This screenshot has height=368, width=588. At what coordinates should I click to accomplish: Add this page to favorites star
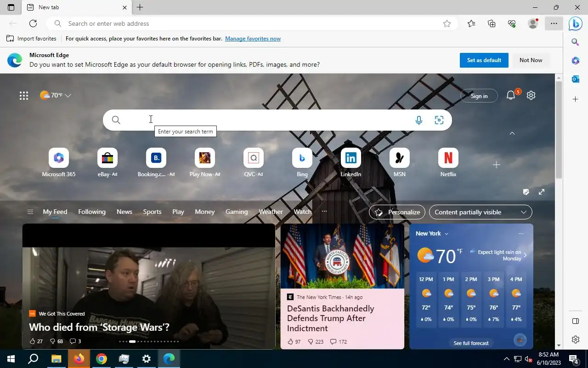pyautogui.click(x=447, y=23)
